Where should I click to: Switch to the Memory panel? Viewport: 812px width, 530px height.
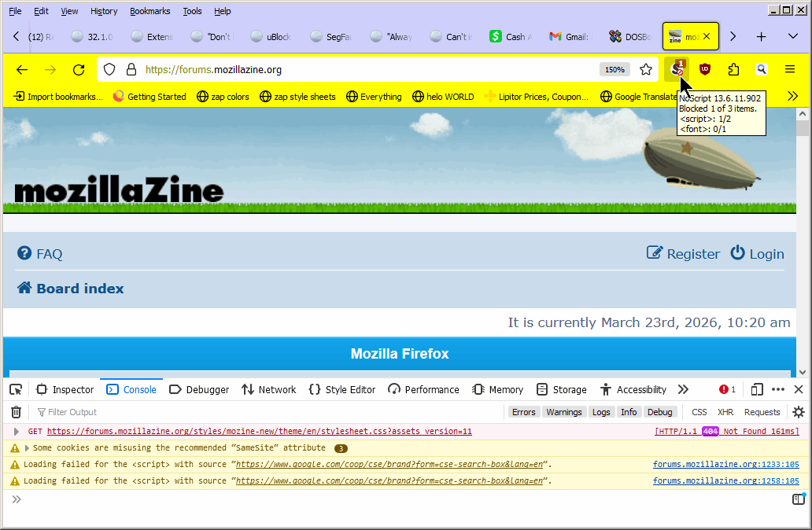497,390
